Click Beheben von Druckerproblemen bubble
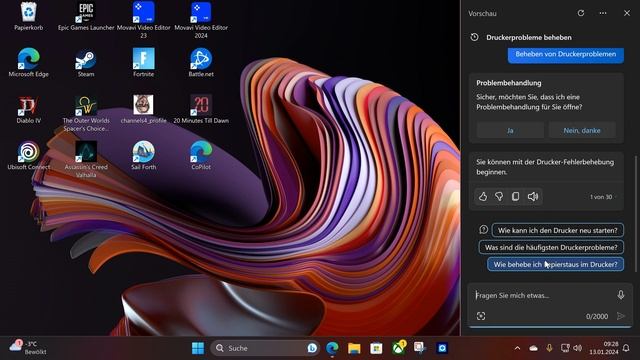This screenshot has height=360, width=640. [566, 55]
